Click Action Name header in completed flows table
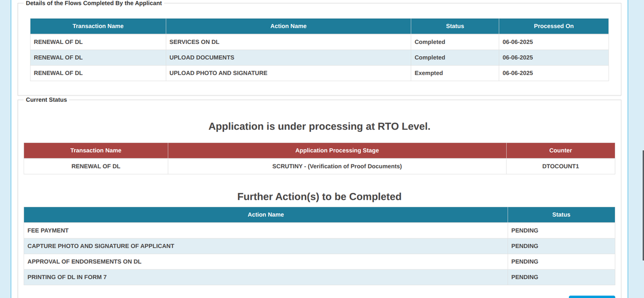The image size is (644, 298). [288, 26]
